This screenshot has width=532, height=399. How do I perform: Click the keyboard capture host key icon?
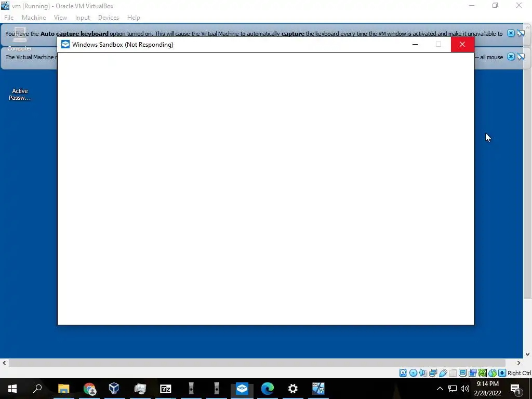502,373
